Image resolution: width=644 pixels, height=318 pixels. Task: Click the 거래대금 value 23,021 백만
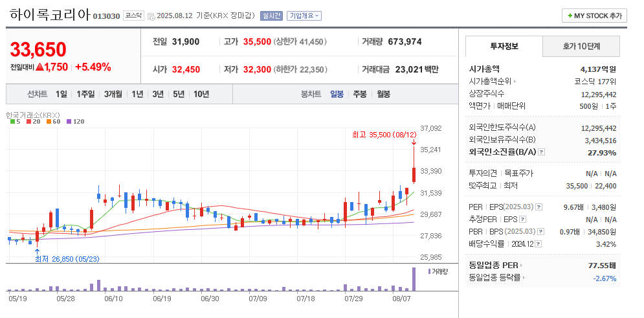tap(417, 69)
